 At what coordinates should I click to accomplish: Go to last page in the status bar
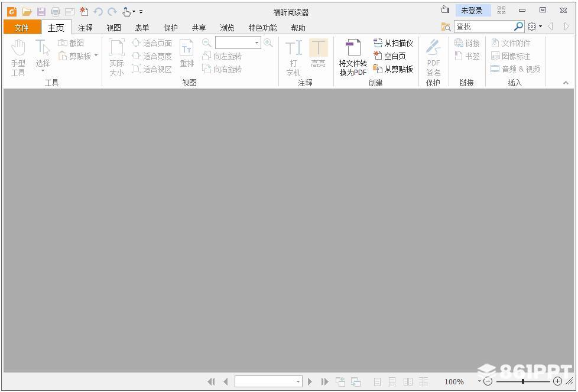click(x=325, y=382)
